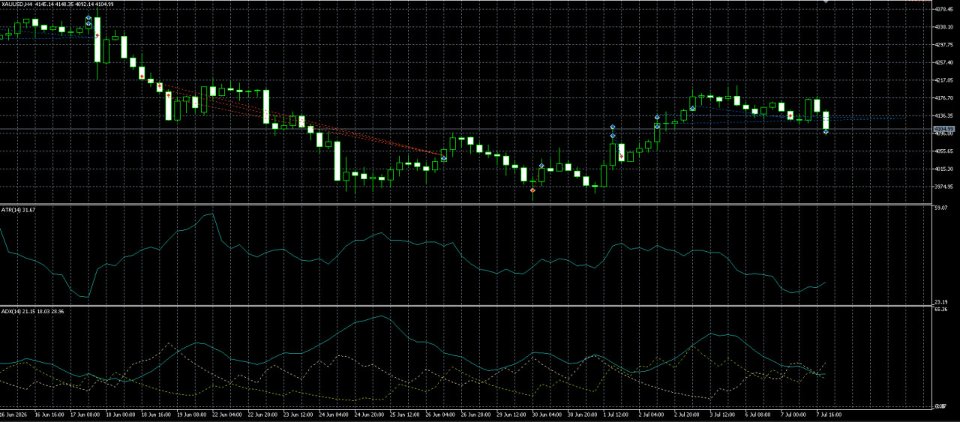The width and height of the screenshot is (960, 422).
Task: Click blue trade arrow just right of the orange arrow
Action: tap(541, 165)
